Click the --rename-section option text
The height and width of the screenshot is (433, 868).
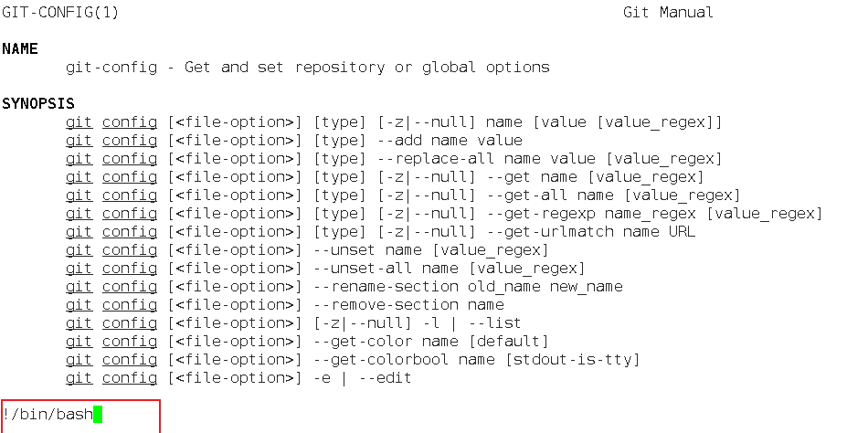click(x=386, y=287)
